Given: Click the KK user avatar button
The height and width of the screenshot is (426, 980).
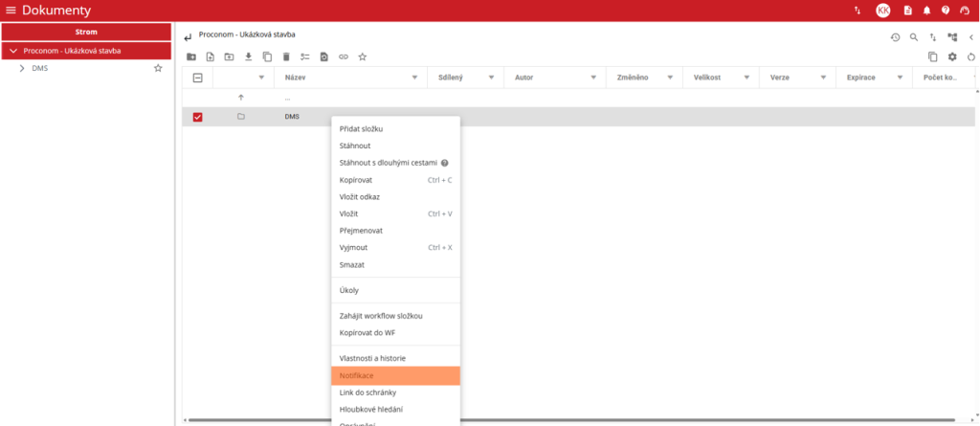Looking at the screenshot, I should [883, 11].
